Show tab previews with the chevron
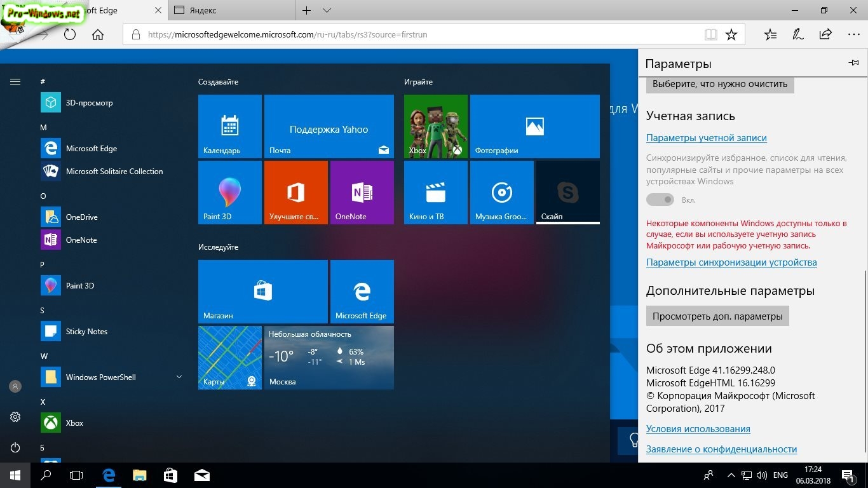This screenshot has height=488, width=868. pyautogui.click(x=327, y=10)
